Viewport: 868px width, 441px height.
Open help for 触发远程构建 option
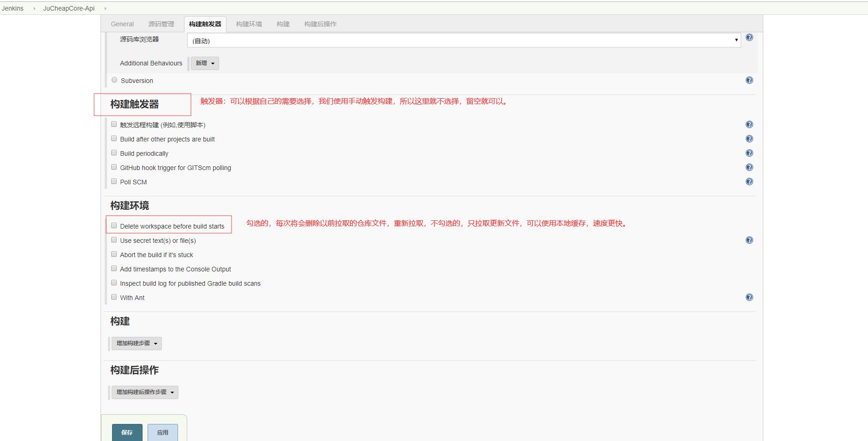[749, 124]
